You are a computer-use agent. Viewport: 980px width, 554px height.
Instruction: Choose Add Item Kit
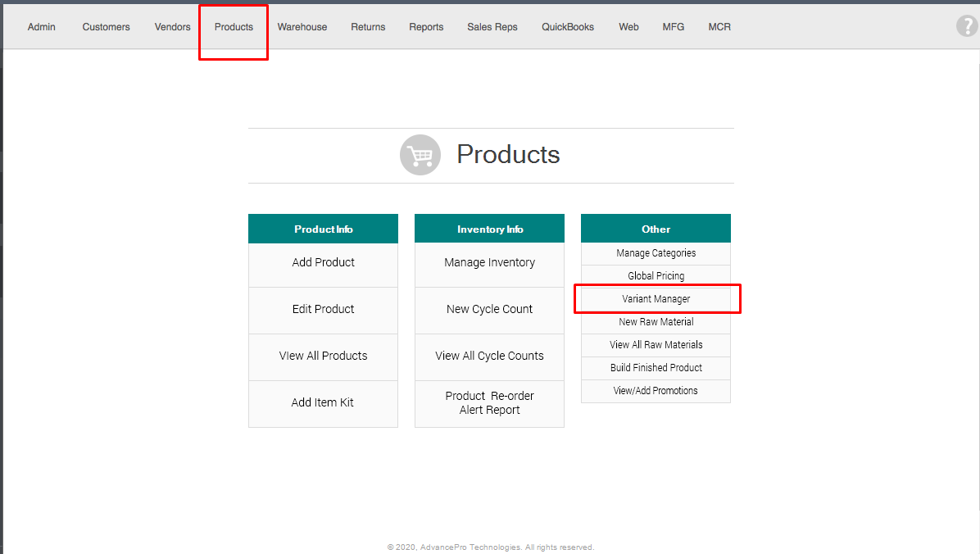pyautogui.click(x=323, y=403)
